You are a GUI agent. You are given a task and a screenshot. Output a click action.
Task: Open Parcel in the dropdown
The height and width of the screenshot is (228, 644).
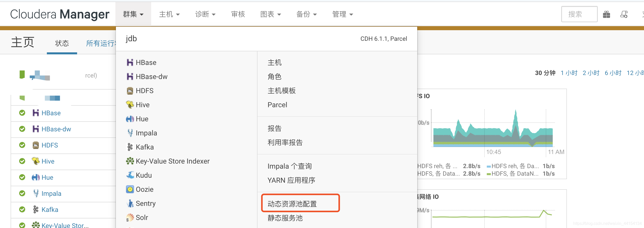point(277,105)
